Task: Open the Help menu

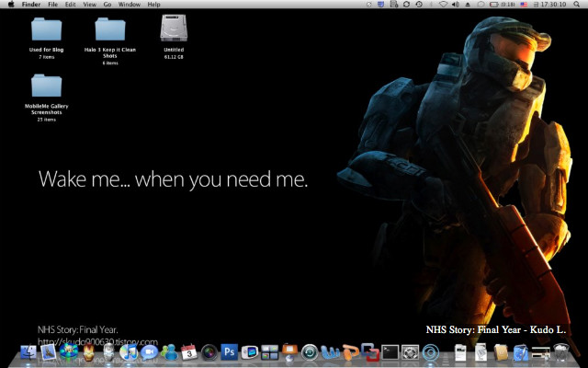Action: coord(153,4)
